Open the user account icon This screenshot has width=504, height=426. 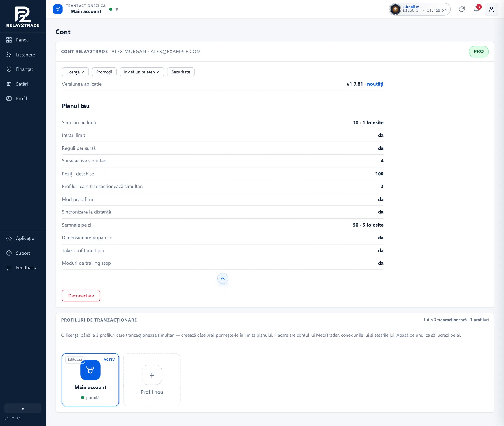click(x=491, y=9)
